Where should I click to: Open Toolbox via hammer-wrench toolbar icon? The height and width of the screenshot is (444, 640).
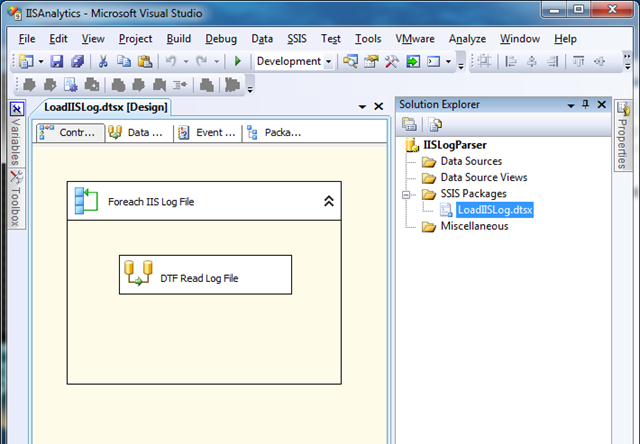[x=391, y=62]
